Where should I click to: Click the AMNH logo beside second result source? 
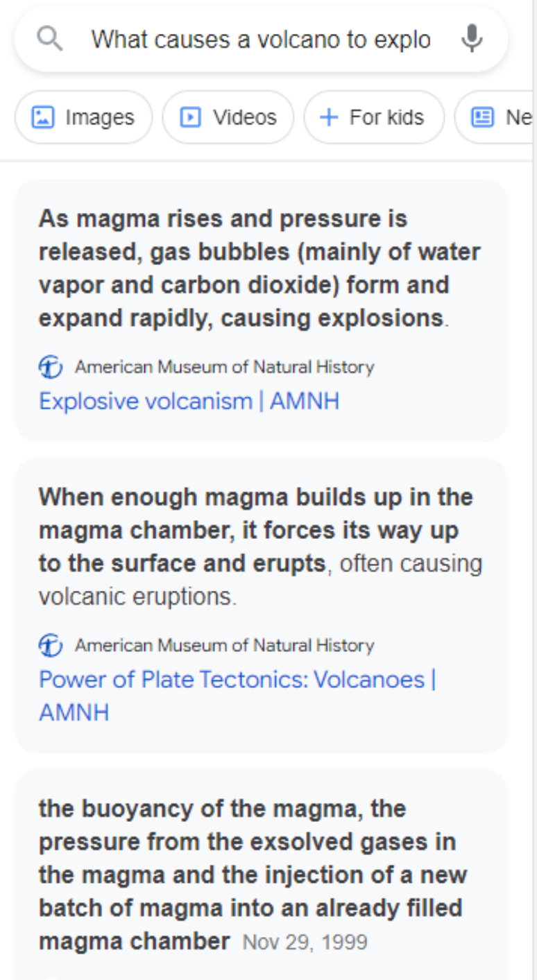(50, 645)
